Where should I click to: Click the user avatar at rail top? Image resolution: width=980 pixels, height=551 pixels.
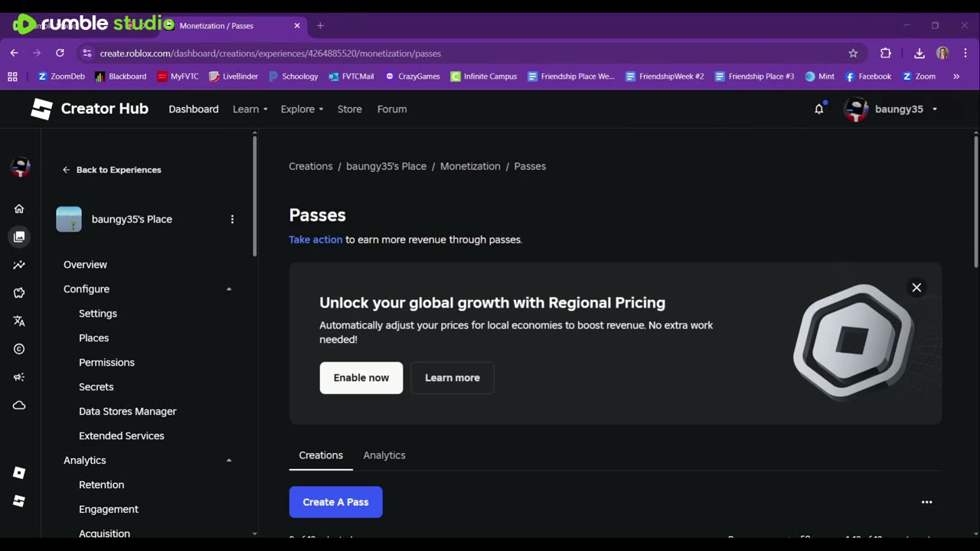click(21, 167)
